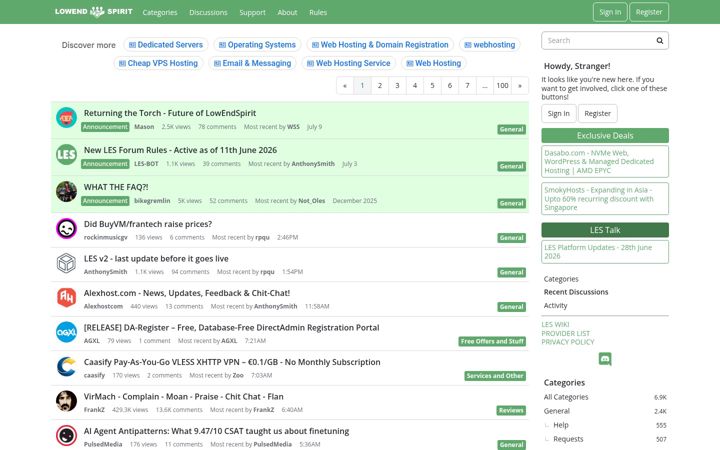Open Activity in sidebar
The width and height of the screenshot is (720, 450).
point(555,305)
